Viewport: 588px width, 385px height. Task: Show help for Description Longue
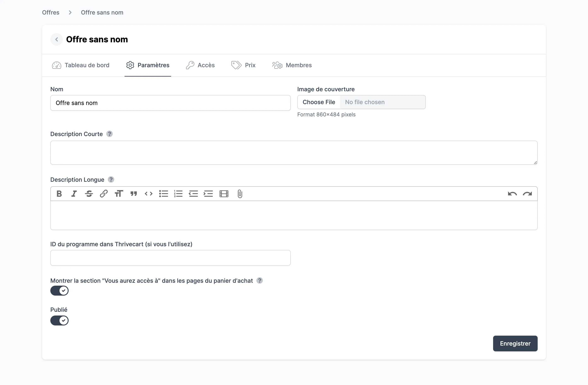point(111,180)
